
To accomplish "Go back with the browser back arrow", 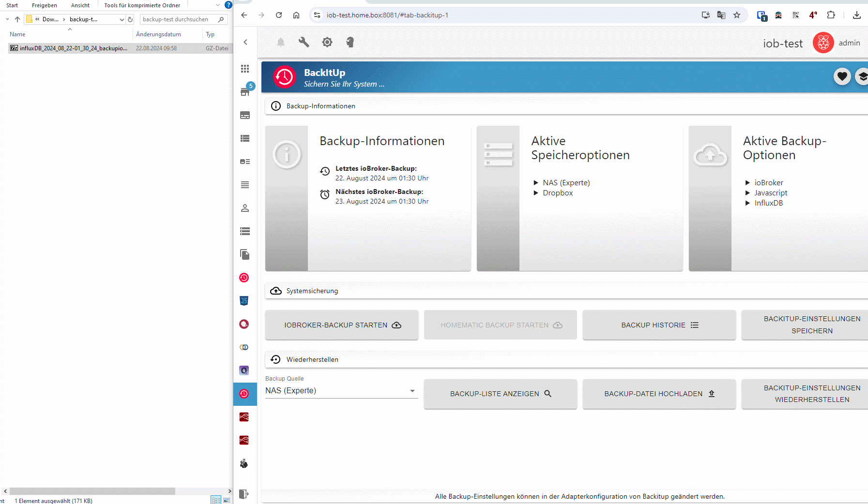I will (244, 15).
